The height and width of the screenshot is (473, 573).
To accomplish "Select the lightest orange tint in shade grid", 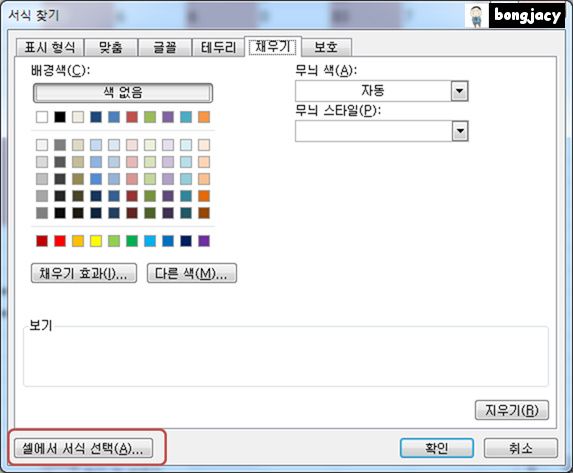I will pos(204,145).
